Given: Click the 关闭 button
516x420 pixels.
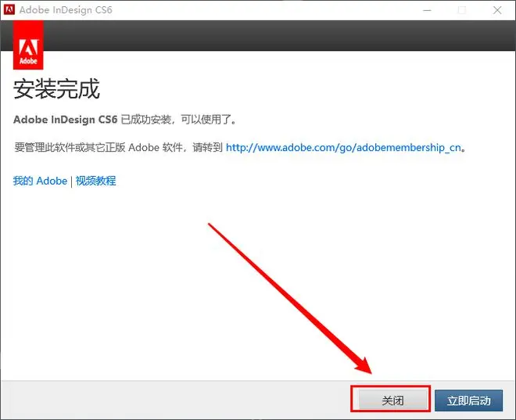Looking at the screenshot, I should 391,400.
